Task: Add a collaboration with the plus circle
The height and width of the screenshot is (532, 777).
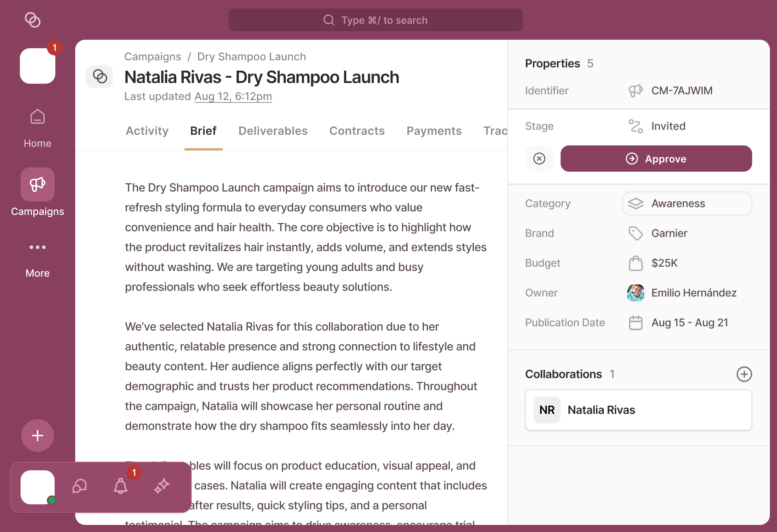Action: (744, 374)
